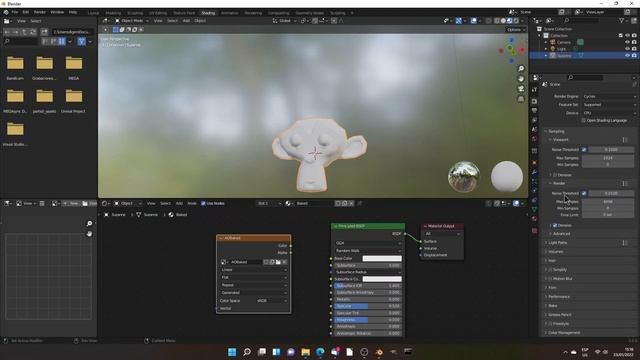The height and width of the screenshot is (360, 640).
Task: Open the viewport Options dropdown
Action: click(516, 30)
